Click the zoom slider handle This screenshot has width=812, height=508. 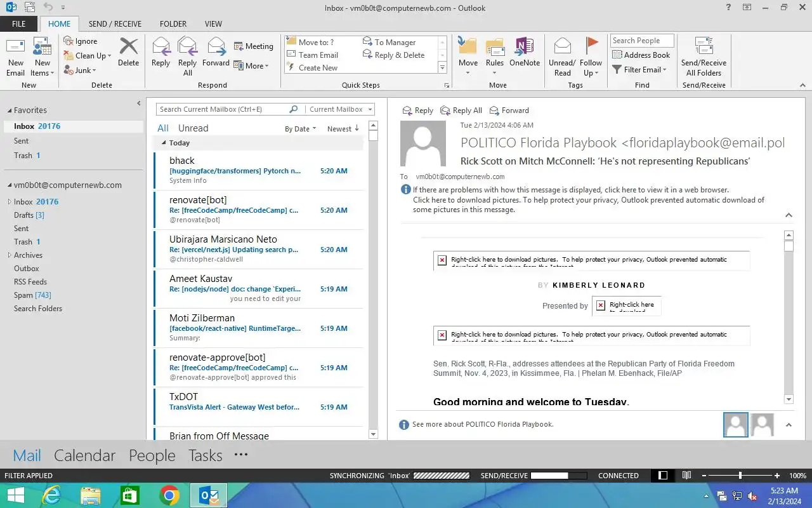click(x=740, y=476)
